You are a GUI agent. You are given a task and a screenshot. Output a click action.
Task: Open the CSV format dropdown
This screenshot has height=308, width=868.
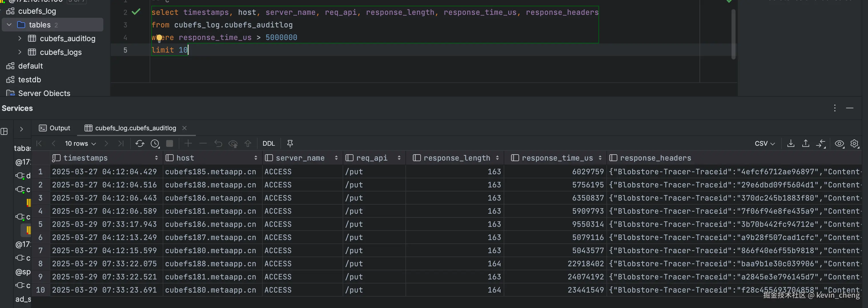pyautogui.click(x=764, y=144)
